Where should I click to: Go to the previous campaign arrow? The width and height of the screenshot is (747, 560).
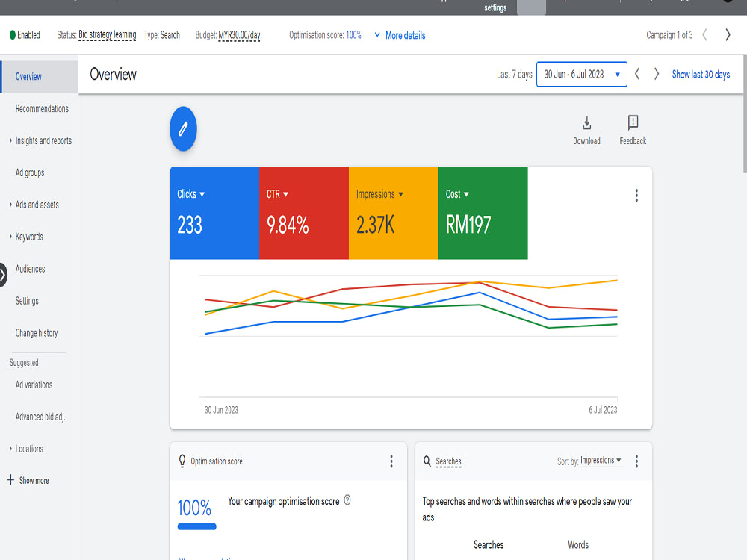[x=704, y=35]
